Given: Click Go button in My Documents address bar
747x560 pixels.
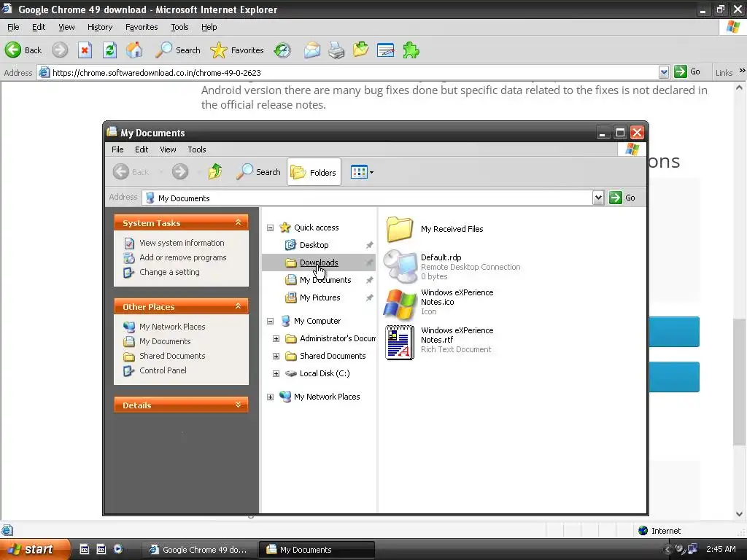Looking at the screenshot, I should click(x=622, y=198).
